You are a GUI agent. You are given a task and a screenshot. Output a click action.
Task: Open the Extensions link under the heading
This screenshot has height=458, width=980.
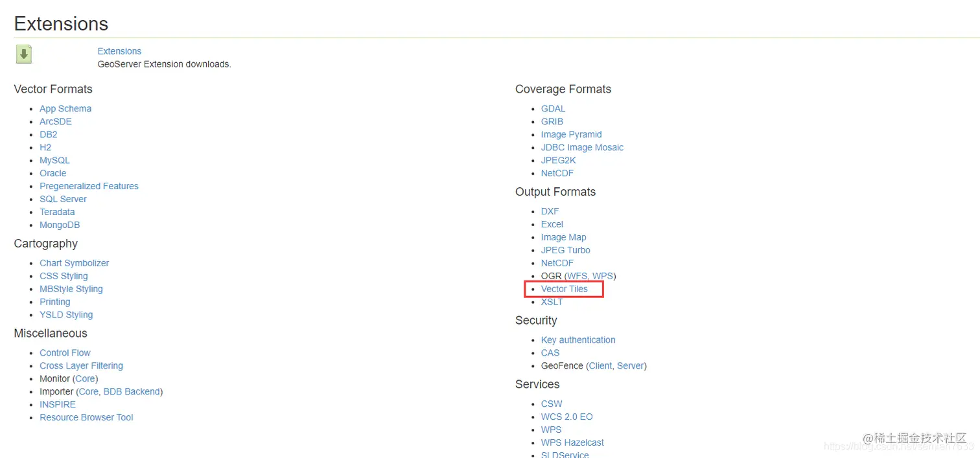[119, 51]
